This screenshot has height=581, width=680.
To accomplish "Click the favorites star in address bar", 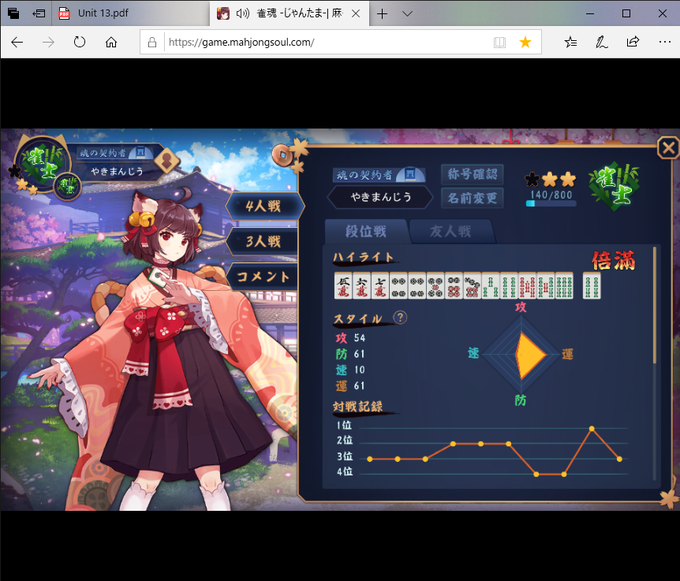I will click(x=525, y=42).
